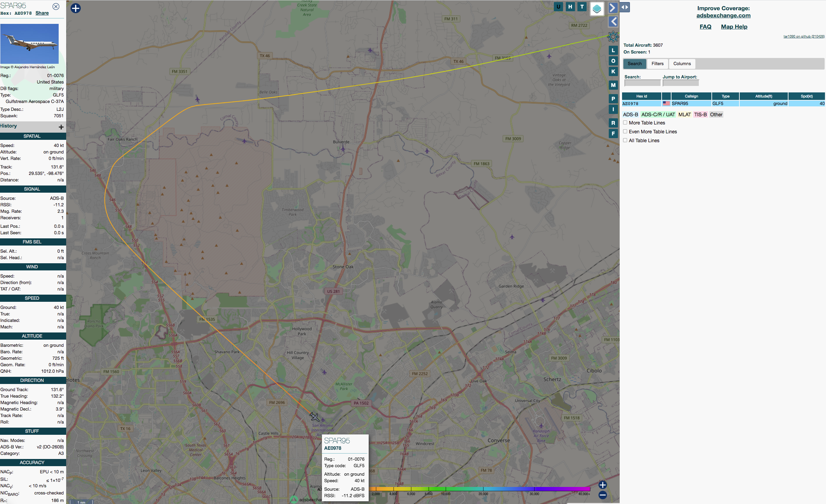
Task: Click the blue plus button at map top-left
Action: click(76, 8)
